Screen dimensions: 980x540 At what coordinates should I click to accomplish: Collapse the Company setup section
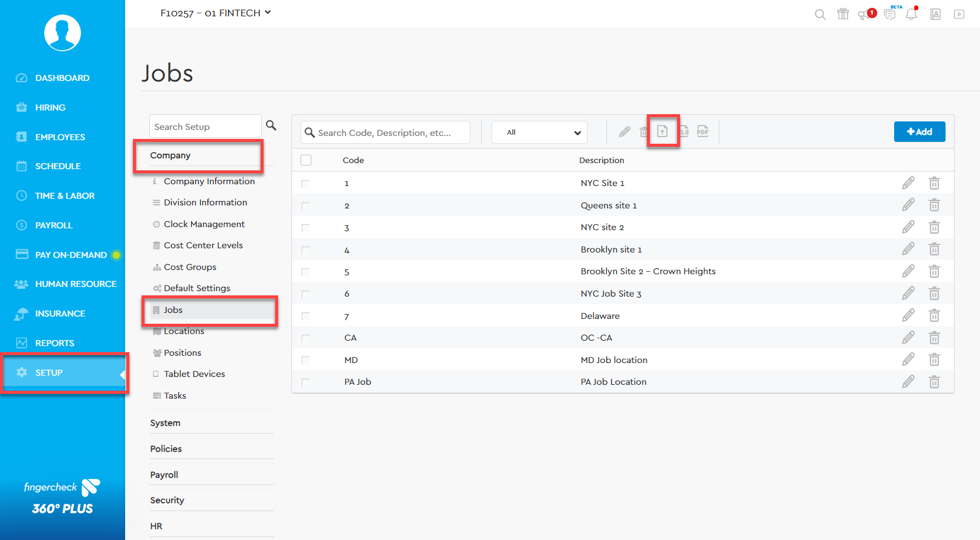212,155
